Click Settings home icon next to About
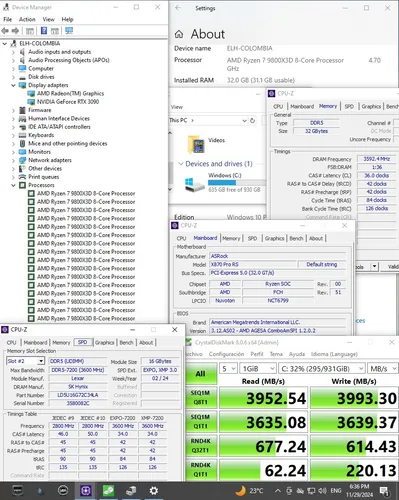This screenshot has width=399, height=500. tap(179, 34)
